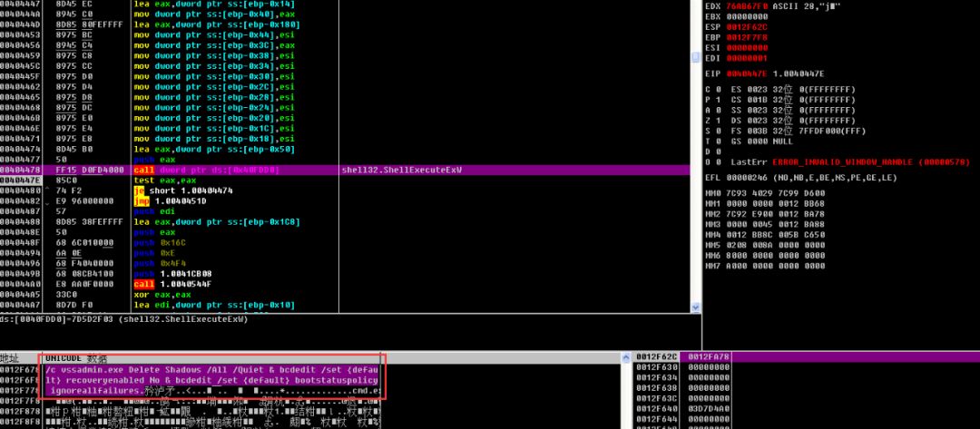Click the 'shell32.ShellExecuteExW' comment
Image resolution: width=980 pixels, height=429 pixels.
coord(402,170)
